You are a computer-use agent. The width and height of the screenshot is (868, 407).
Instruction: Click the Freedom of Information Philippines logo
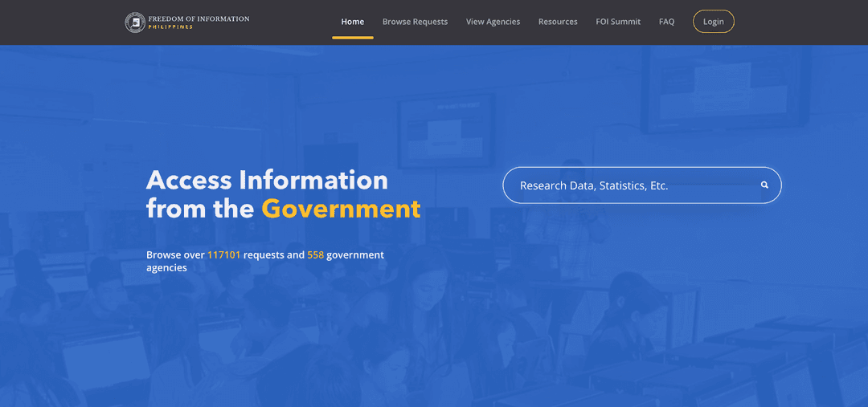[187, 22]
